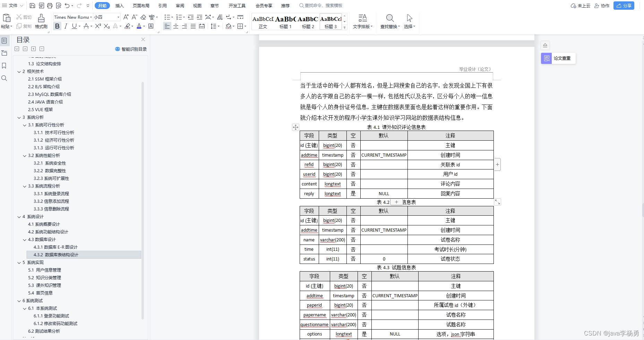The image size is (644, 340).
Task: Select outline item 5.3 课外知识管理
Action: point(45,285)
